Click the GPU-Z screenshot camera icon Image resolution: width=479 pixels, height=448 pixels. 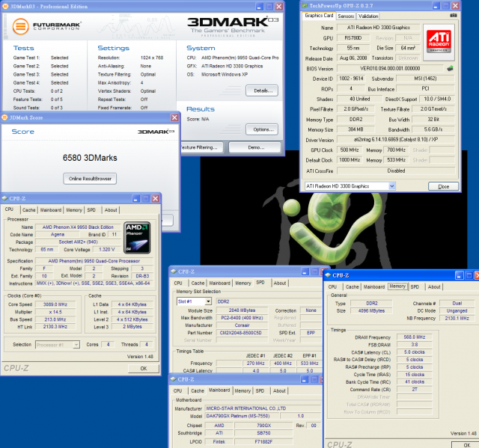[454, 15]
